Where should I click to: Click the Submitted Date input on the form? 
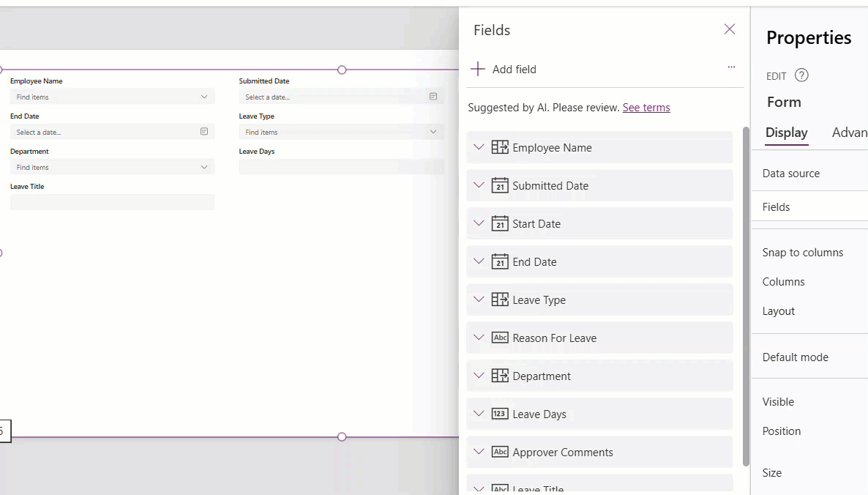pyautogui.click(x=341, y=97)
